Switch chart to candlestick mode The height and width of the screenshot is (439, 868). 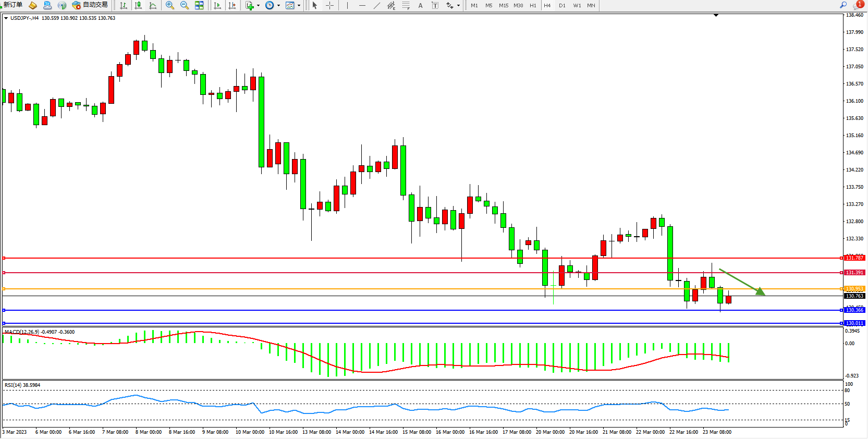tap(138, 5)
